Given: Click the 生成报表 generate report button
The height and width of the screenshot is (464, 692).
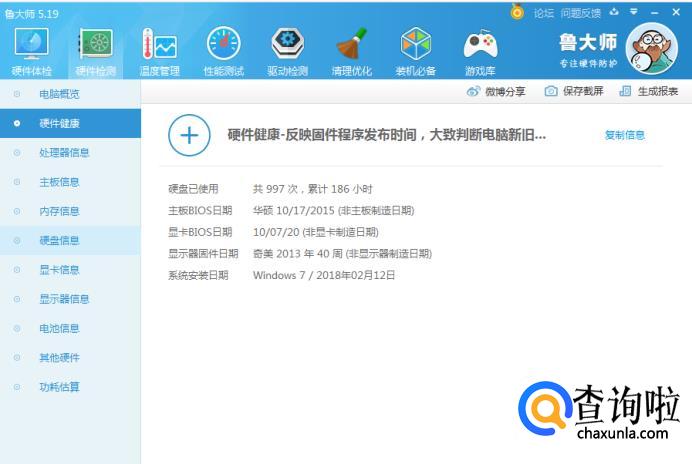Looking at the screenshot, I should click(649, 91).
